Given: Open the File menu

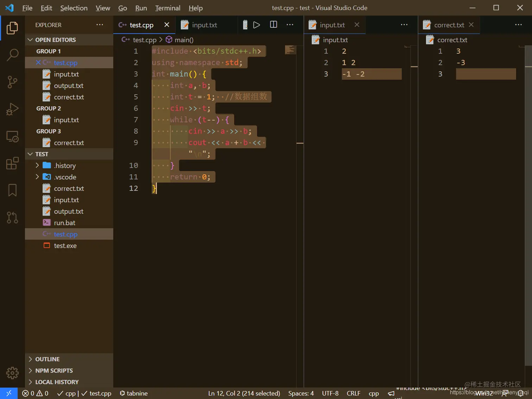Looking at the screenshot, I should click(27, 8).
